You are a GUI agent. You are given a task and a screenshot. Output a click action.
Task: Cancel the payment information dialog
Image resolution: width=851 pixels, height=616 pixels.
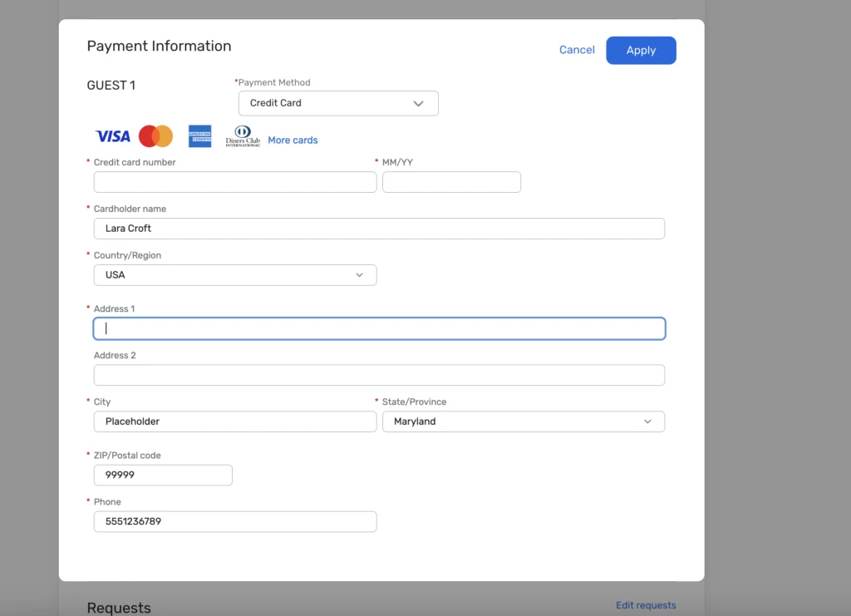click(x=577, y=50)
